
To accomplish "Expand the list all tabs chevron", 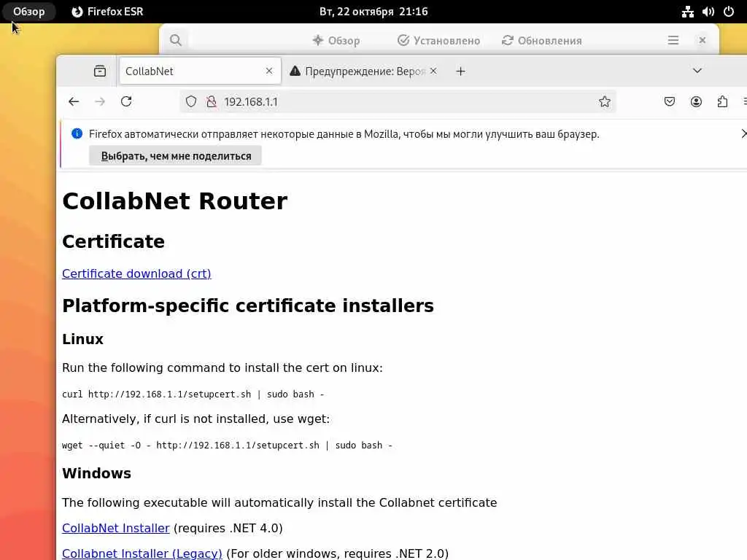I will 697,71.
